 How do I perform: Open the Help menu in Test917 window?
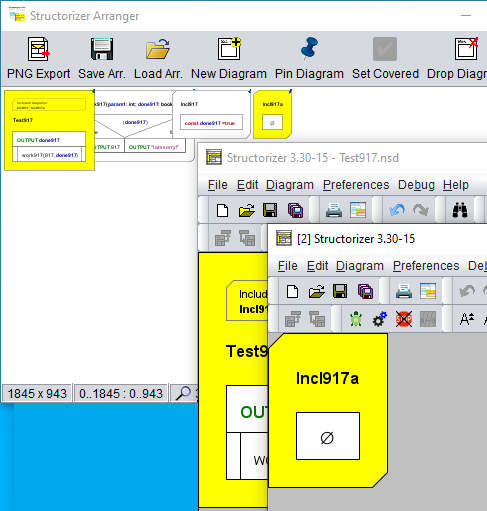[x=456, y=185]
